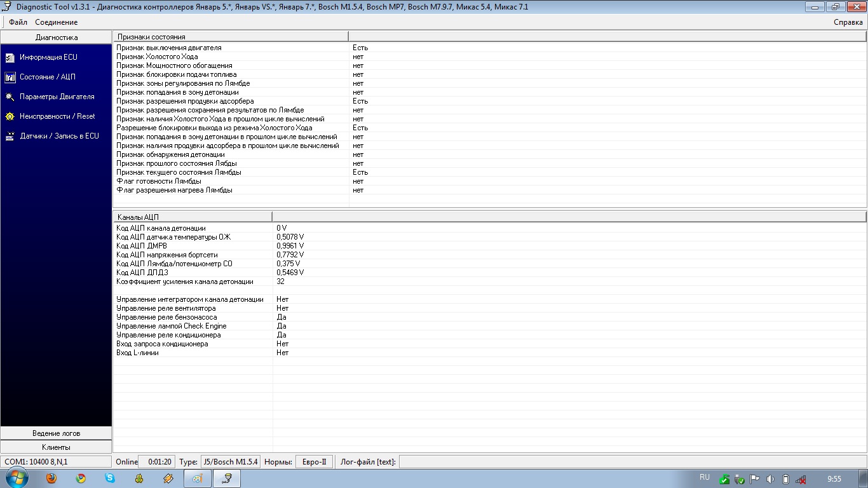Click value Да of Управление реле кондиционера
The width and height of the screenshot is (868, 488).
(x=281, y=335)
